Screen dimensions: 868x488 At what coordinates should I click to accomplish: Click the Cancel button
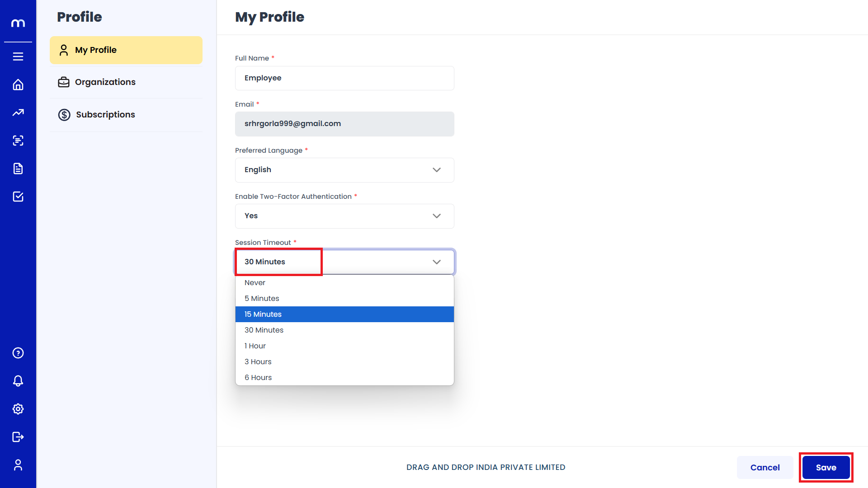[765, 468]
